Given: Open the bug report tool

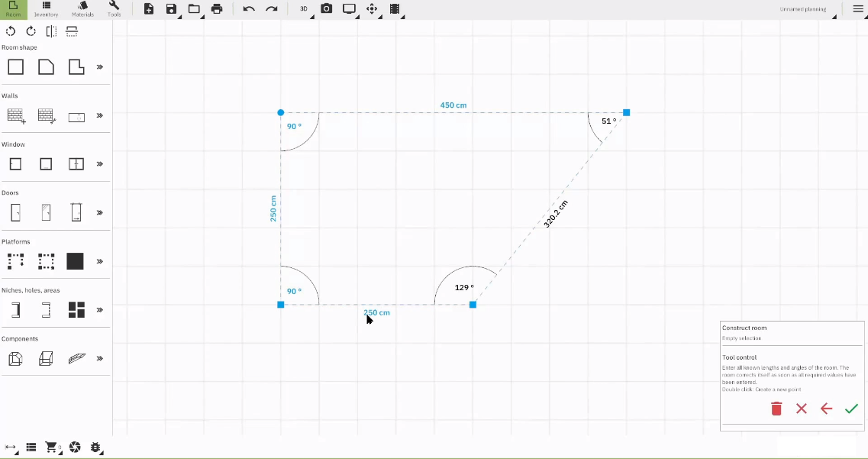Looking at the screenshot, I should (95, 447).
